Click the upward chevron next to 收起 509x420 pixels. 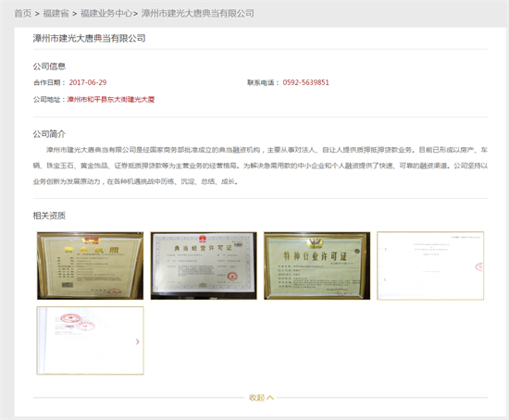pyautogui.click(x=270, y=397)
